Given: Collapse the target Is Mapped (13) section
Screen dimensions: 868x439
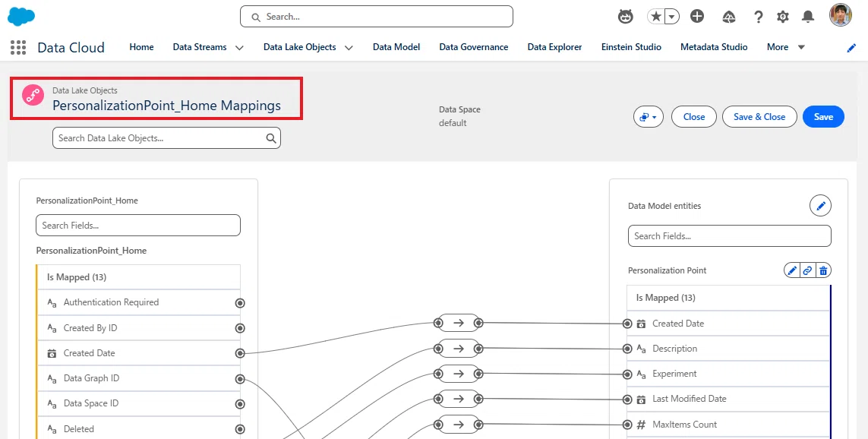Looking at the screenshot, I should [728, 298].
